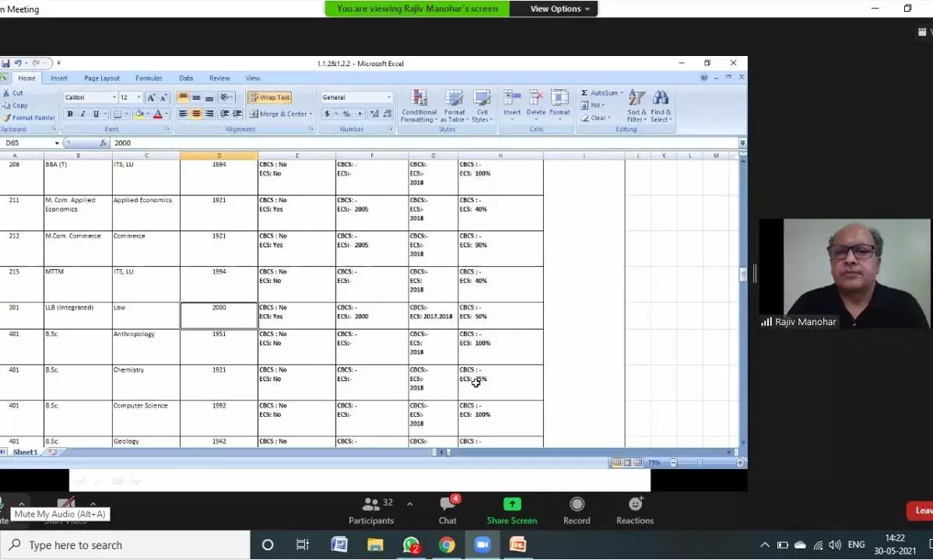The height and width of the screenshot is (560, 933).
Task: Open the View Options dropdown
Action: click(x=559, y=9)
